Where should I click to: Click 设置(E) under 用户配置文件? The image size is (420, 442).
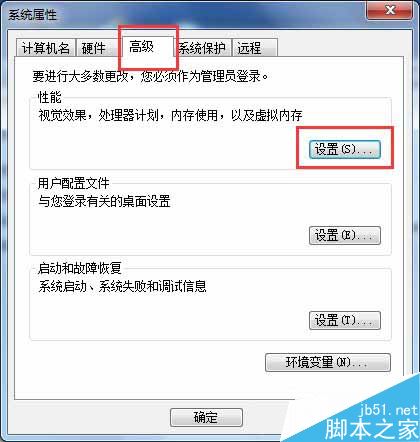[345, 235]
